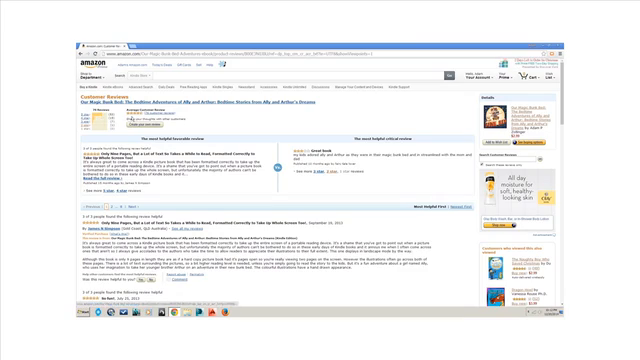The height and width of the screenshot is (360, 640).
Task: Click the orange extension icon beside the star
Action: pos(552,54)
